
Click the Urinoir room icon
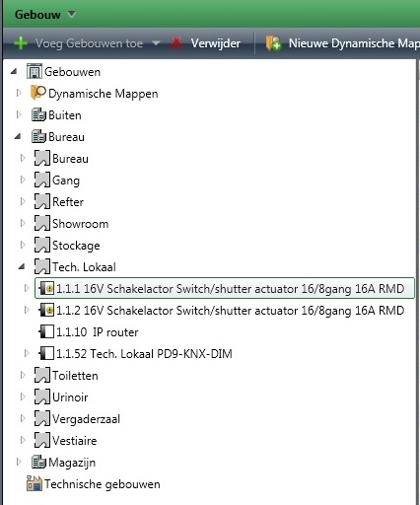click(42, 397)
